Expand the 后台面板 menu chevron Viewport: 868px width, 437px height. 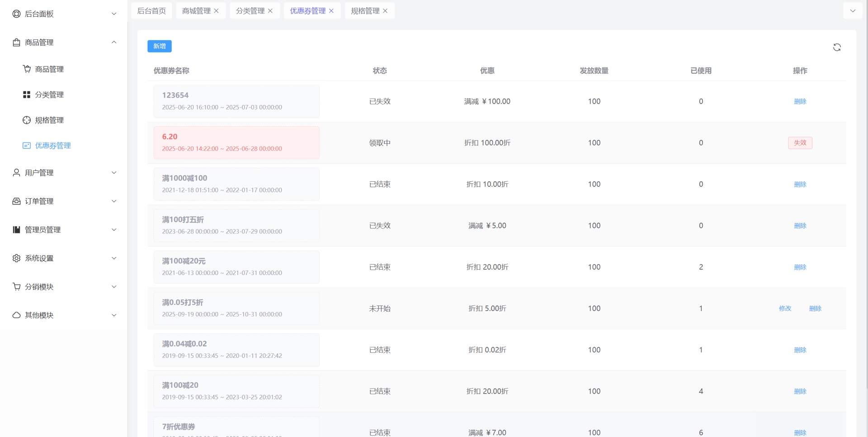[x=114, y=14]
